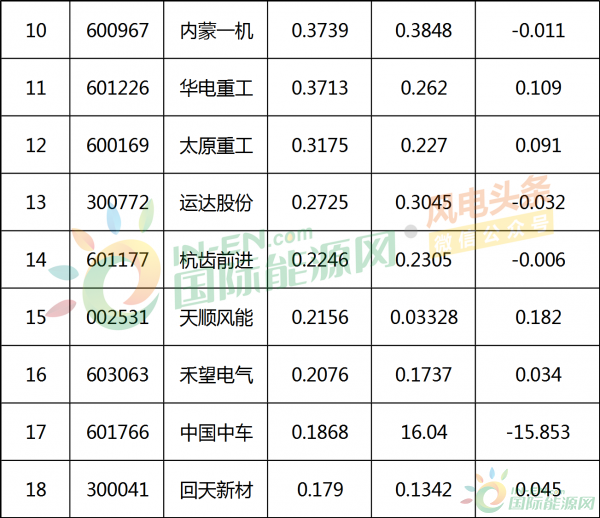The width and height of the screenshot is (600, 518).
Task: Click value 0.03328
Action: [x=424, y=317]
